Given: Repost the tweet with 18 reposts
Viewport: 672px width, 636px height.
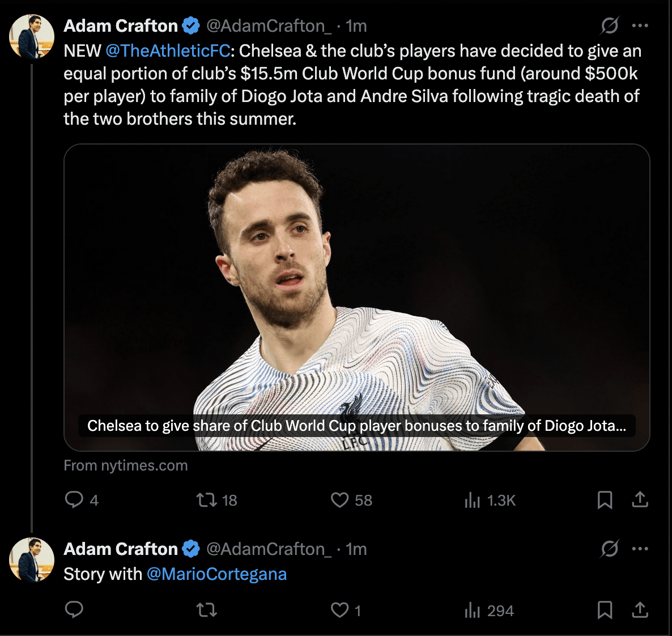Looking at the screenshot, I should (x=207, y=500).
